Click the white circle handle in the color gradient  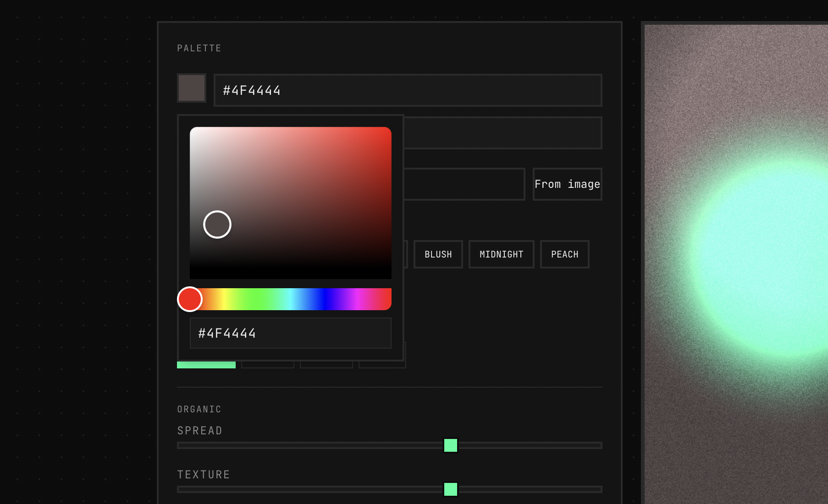click(x=218, y=225)
